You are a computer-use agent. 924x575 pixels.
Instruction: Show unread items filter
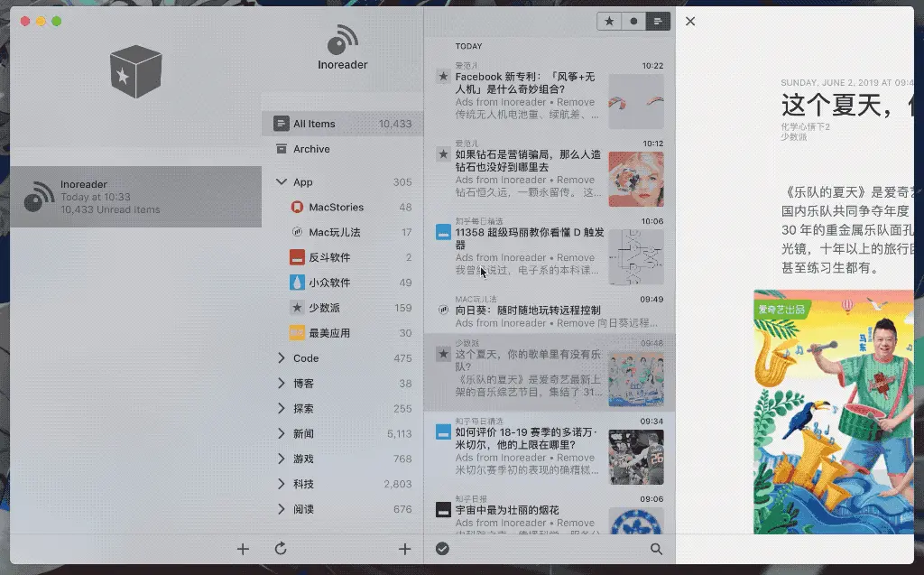(633, 22)
